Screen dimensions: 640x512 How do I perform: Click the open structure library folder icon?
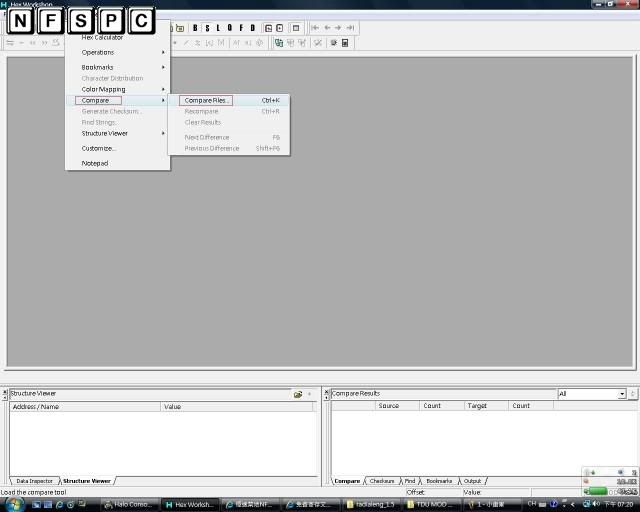[x=298, y=394]
